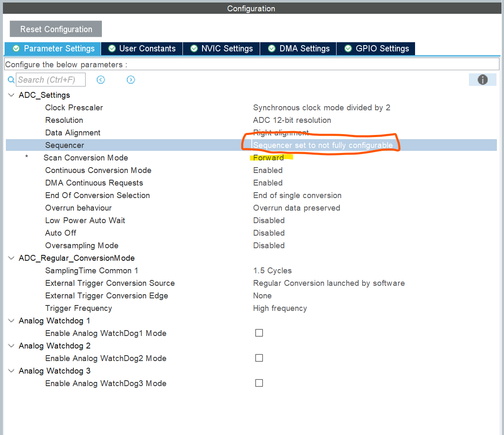Click the green check icon on GPIO Settings tab

[348, 48]
